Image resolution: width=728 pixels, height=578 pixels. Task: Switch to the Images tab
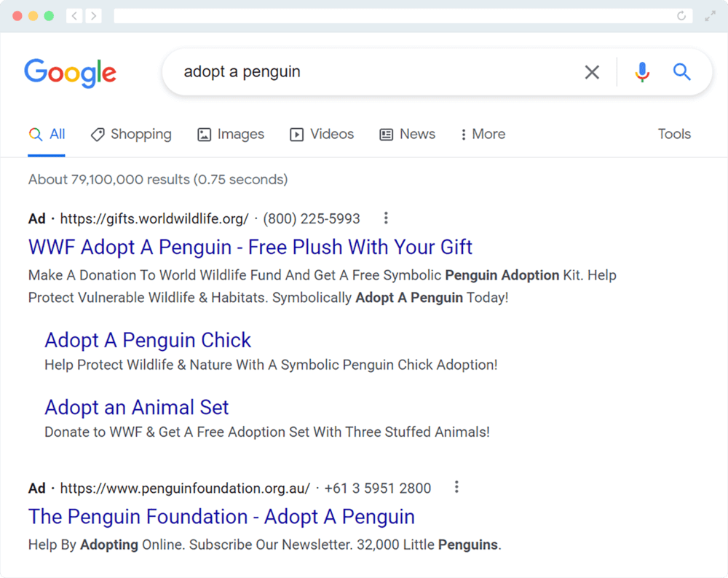231,134
